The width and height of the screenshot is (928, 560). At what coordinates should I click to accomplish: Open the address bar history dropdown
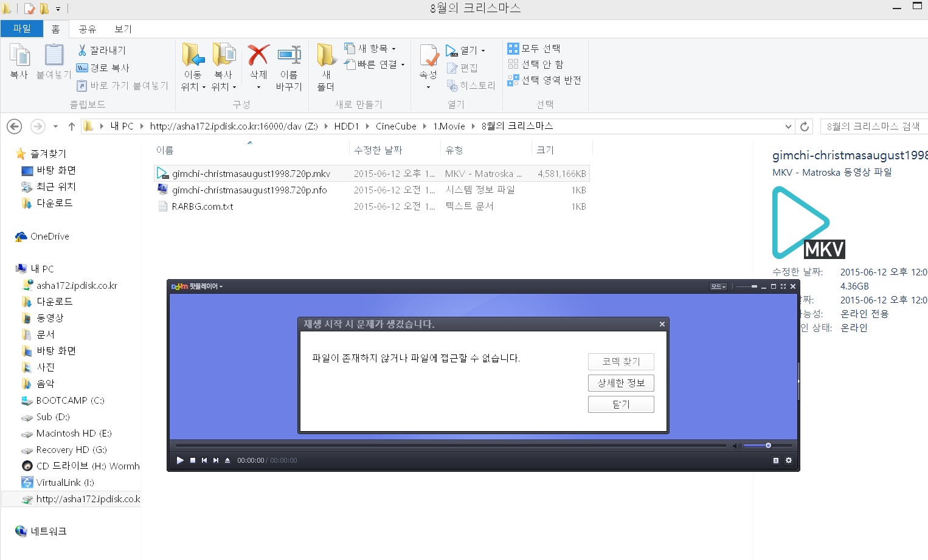click(x=788, y=126)
